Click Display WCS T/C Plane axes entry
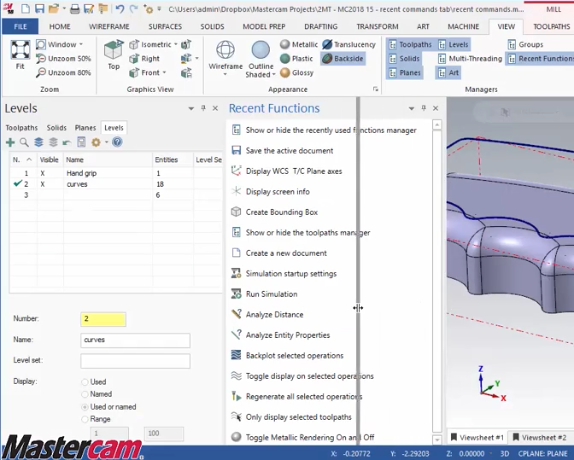This screenshot has height=460, width=574. click(x=294, y=171)
